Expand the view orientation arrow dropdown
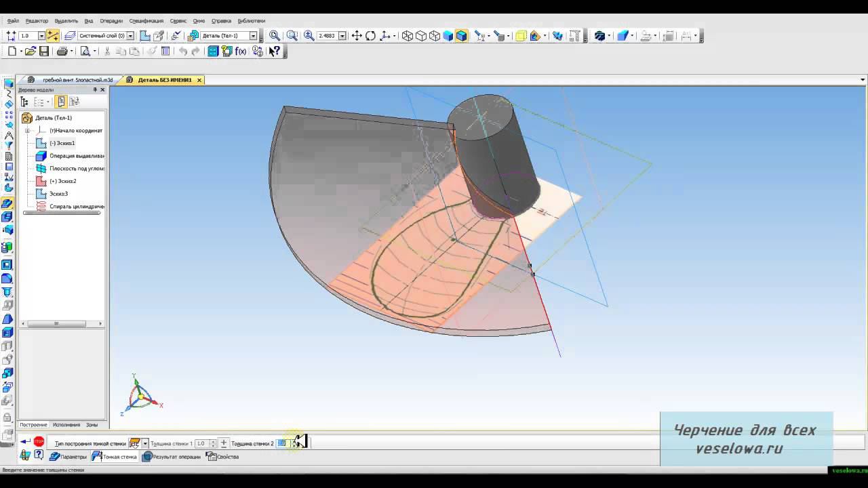 tap(394, 36)
